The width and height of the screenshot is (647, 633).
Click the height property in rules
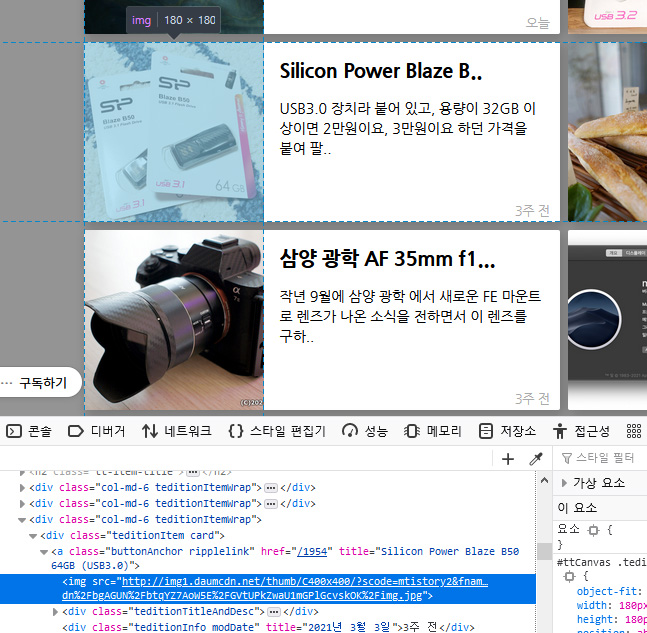tap(592, 619)
